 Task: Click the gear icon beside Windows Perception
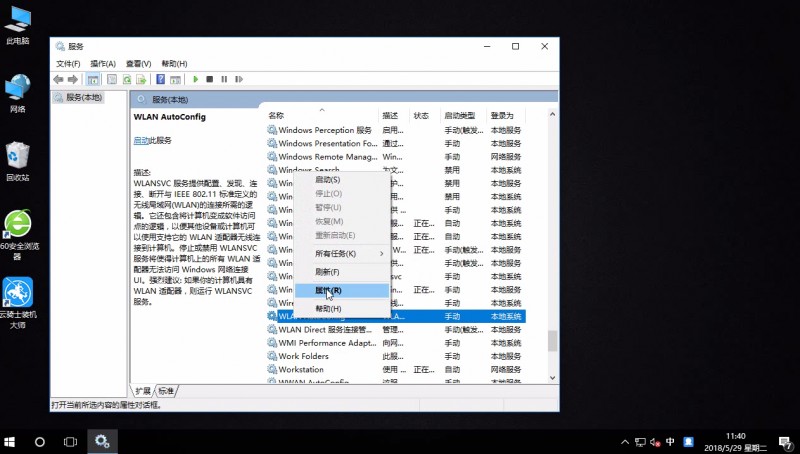coord(272,130)
